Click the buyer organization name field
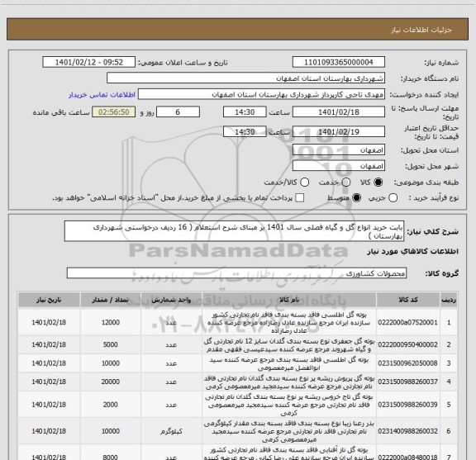This screenshot has width=476, height=460. pyautogui.click(x=246, y=78)
